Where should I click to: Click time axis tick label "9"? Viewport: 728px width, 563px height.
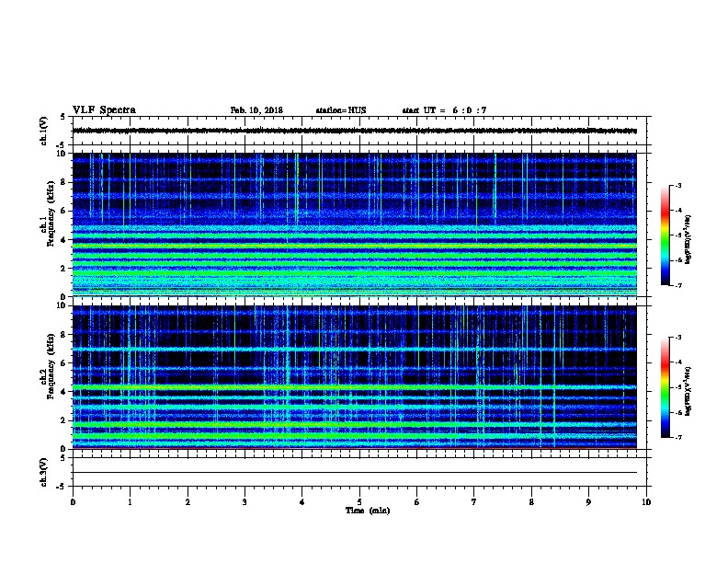588,502
